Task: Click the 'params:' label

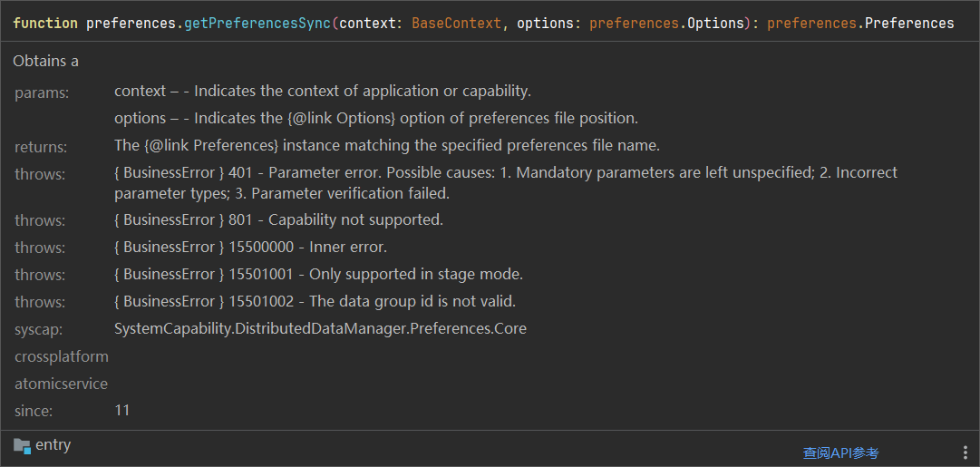Action: [42, 92]
